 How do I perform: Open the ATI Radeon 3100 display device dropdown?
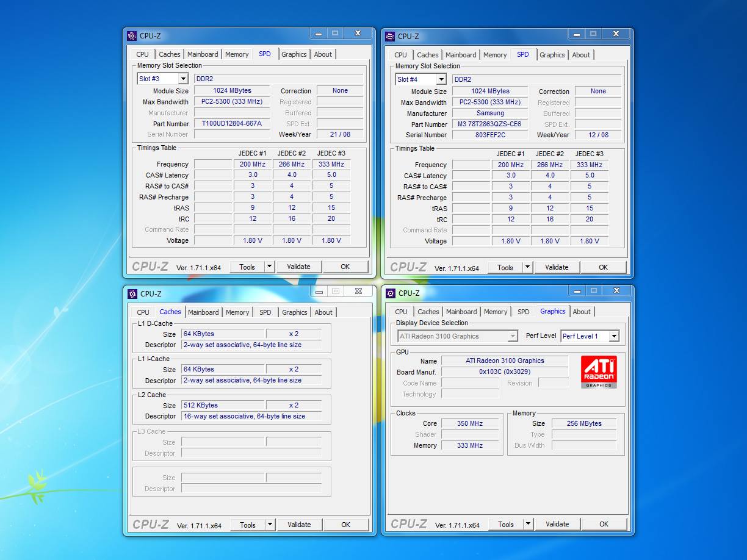[513, 336]
